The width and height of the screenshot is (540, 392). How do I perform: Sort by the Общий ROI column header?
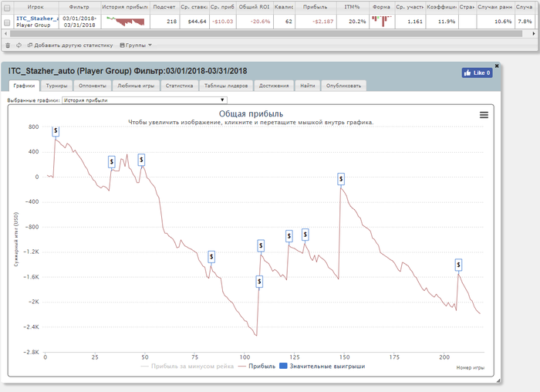[254, 7]
